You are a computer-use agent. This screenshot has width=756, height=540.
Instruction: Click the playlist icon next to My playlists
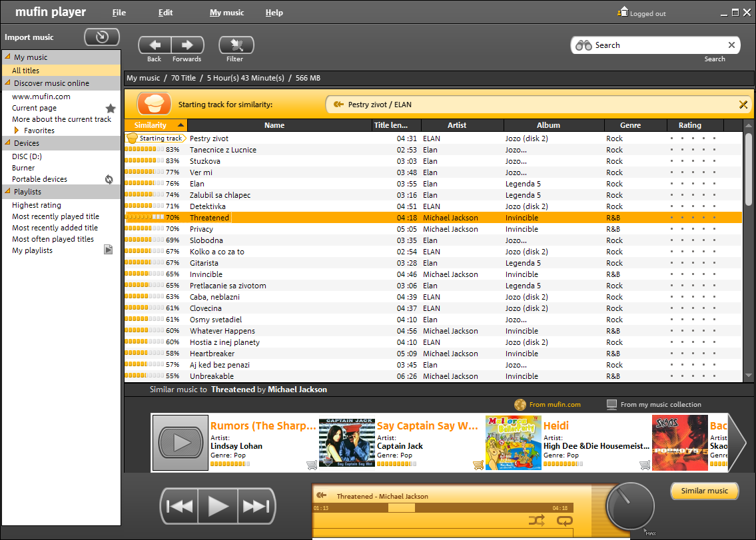point(109,250)
